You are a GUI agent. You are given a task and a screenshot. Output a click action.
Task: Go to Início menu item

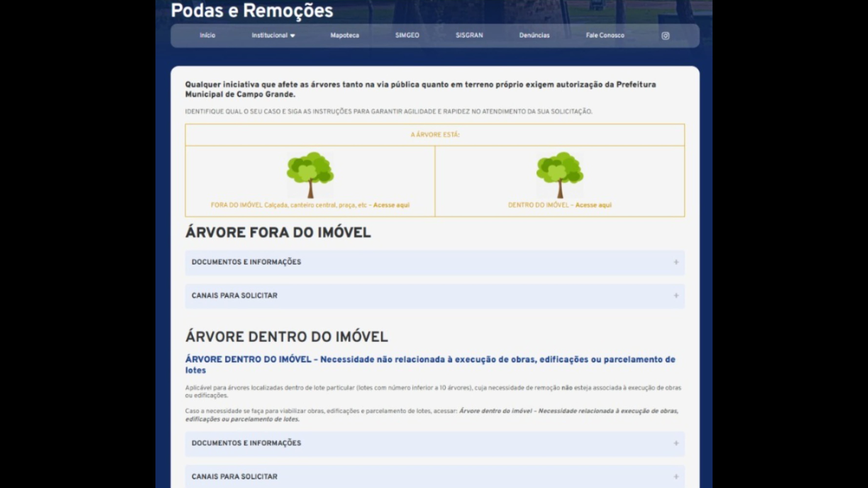coord(207,35)
